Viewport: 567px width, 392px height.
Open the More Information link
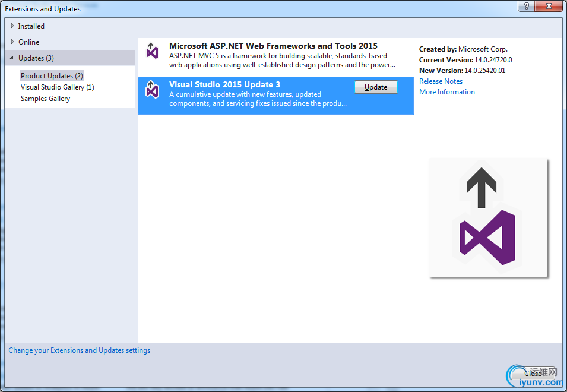[447, 92]
